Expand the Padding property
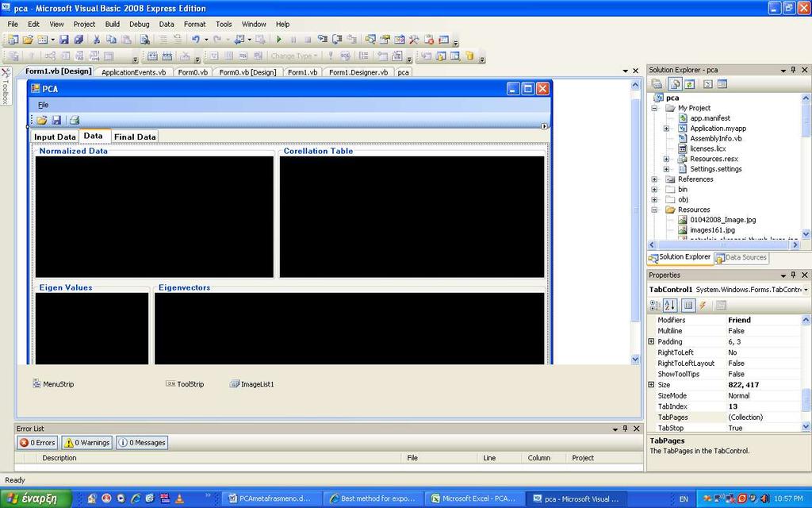The width and height of the screenshot is (812, 508). point(652,341)
